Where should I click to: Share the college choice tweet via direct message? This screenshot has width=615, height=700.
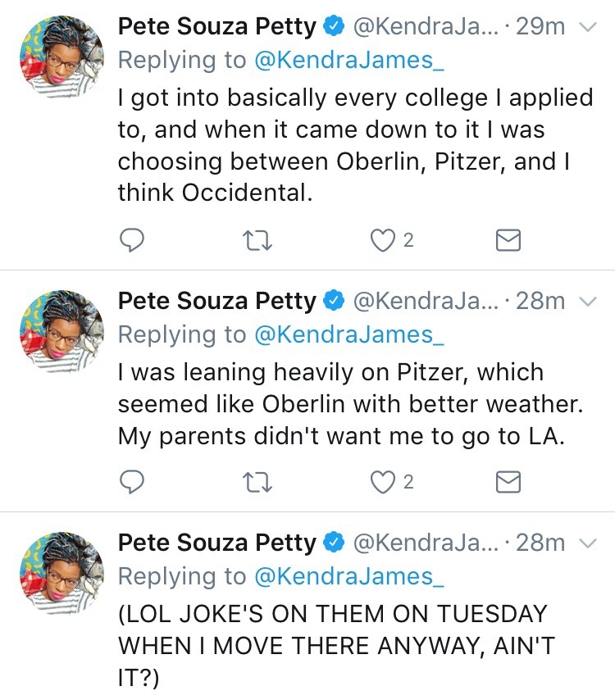[509, 240]
